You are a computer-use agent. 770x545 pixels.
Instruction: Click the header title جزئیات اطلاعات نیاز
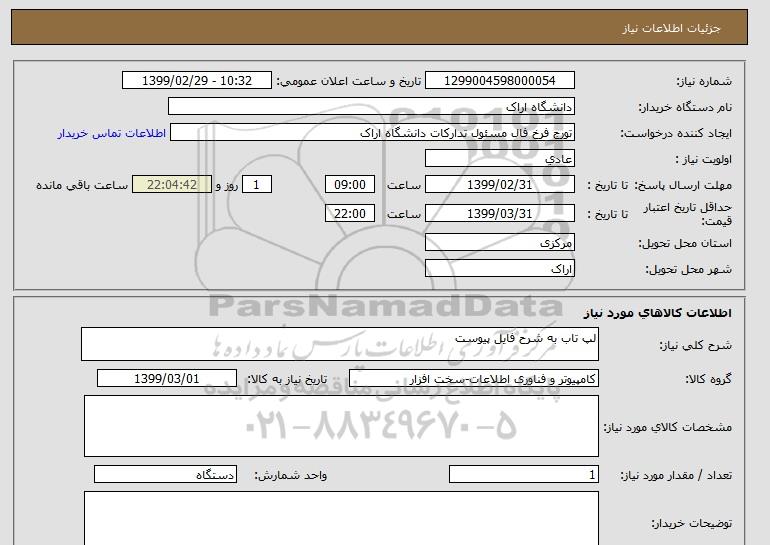671,28
